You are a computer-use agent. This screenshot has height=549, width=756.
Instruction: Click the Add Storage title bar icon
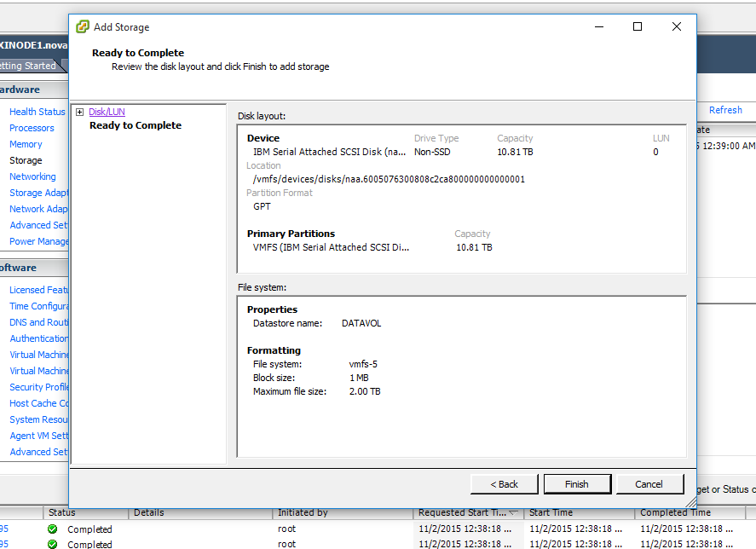click(x=83, y=26)
